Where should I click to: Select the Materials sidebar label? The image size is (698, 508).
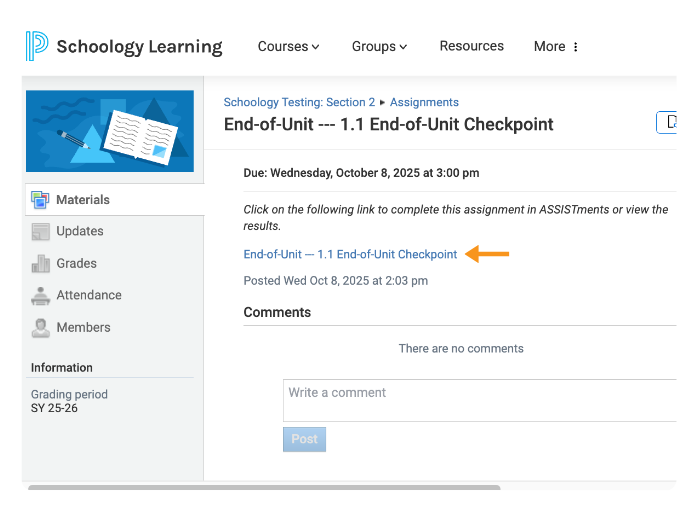(83, 200)
